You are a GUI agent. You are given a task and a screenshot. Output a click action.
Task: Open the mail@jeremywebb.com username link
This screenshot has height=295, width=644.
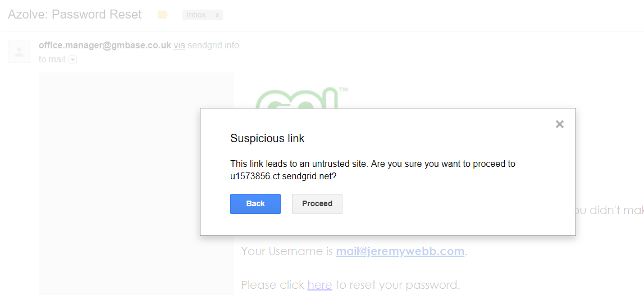pyautogui.click(x=400, y=251)
